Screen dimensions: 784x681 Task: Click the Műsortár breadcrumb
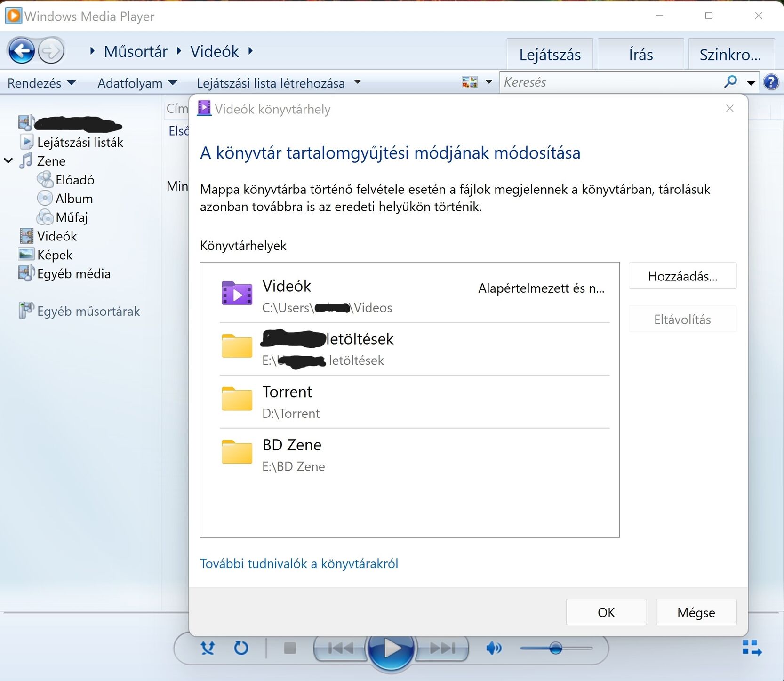(x=136, y=51)
